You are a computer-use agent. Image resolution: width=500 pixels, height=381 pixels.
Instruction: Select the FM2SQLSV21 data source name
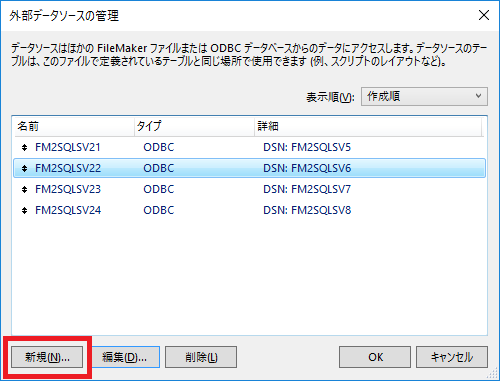[68, 147]
